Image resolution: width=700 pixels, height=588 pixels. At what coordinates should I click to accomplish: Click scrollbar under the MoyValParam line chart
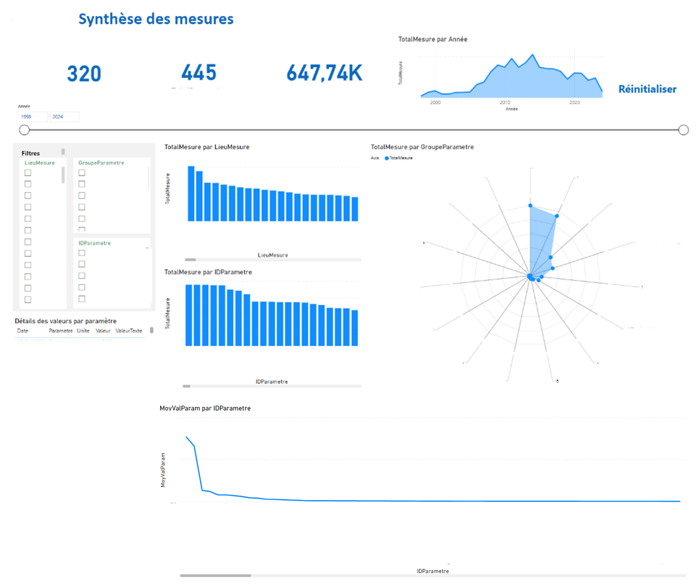point(216,575)
